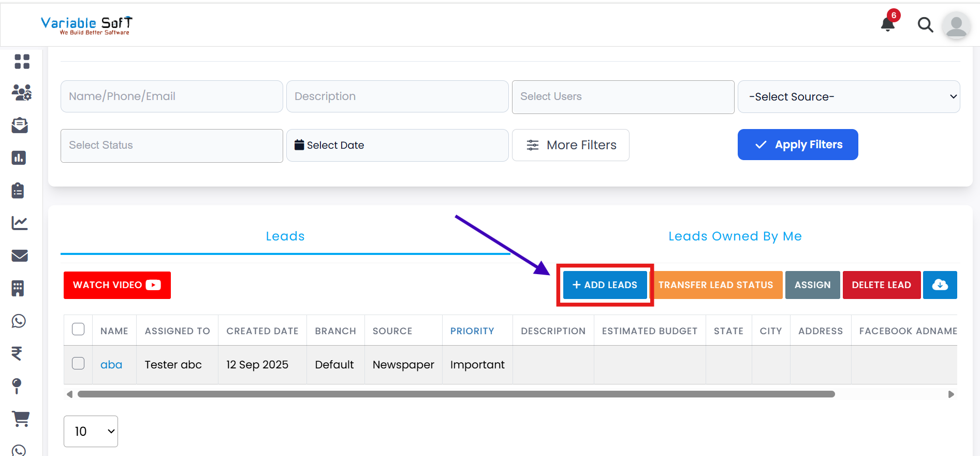Viewport: 980px width, 456px height.
Task: Click the Name column header
Action: click(114, 331)
